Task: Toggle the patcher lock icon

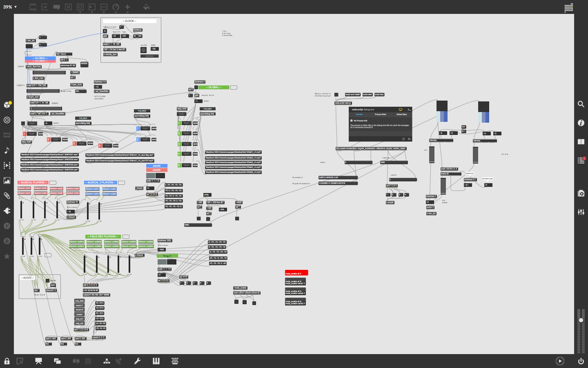Action: (x=7, y=361)
